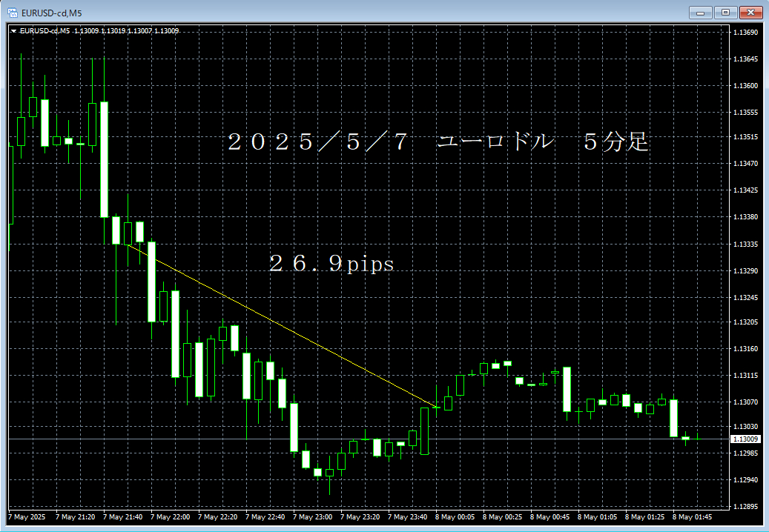Screen dimensions: 769x532
Task: Close the EURUSD-cd,M5 chart window
Action: [x=751, y=12]
